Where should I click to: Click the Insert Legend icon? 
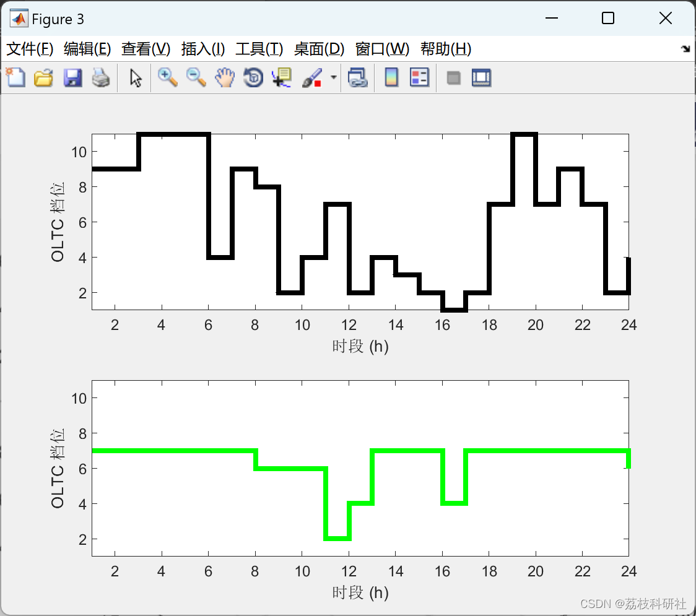click(x=419, y=77)
